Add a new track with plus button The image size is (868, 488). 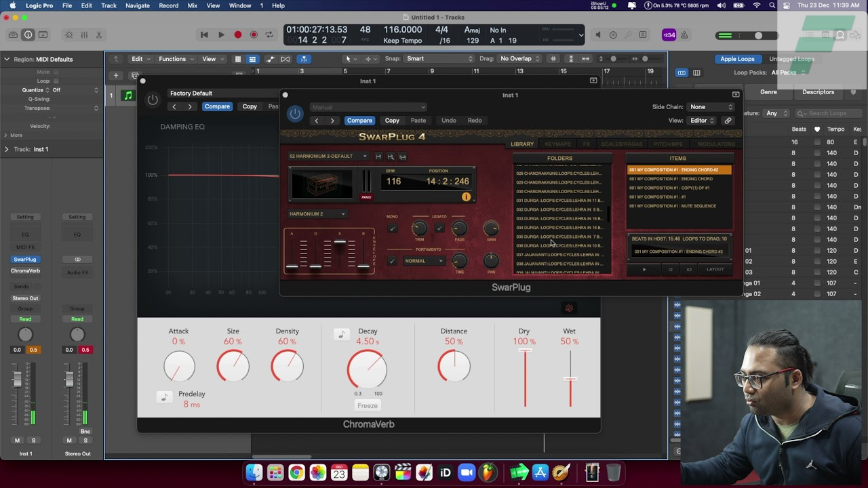[x=116, y=75]
